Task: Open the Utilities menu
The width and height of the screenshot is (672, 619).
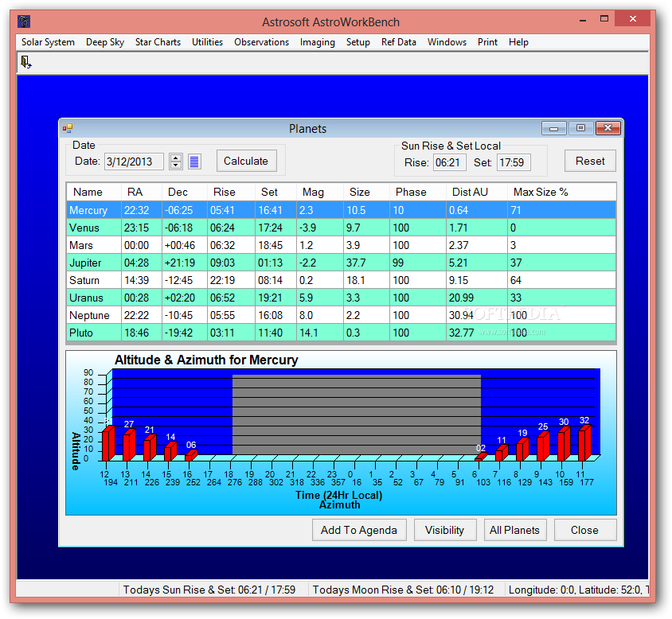Action: tap(208, 42)
